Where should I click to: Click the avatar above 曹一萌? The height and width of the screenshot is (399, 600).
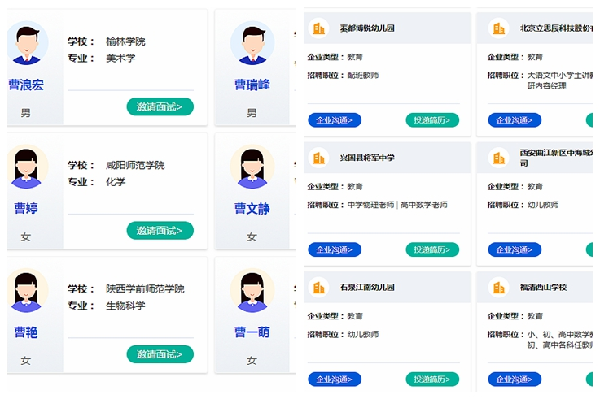coord(252,290)
